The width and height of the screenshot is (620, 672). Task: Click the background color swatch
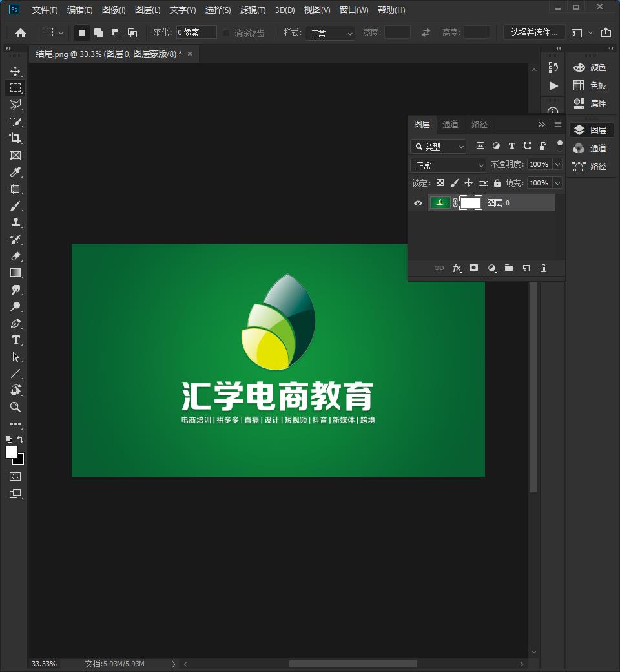click(x=20, y=461)
